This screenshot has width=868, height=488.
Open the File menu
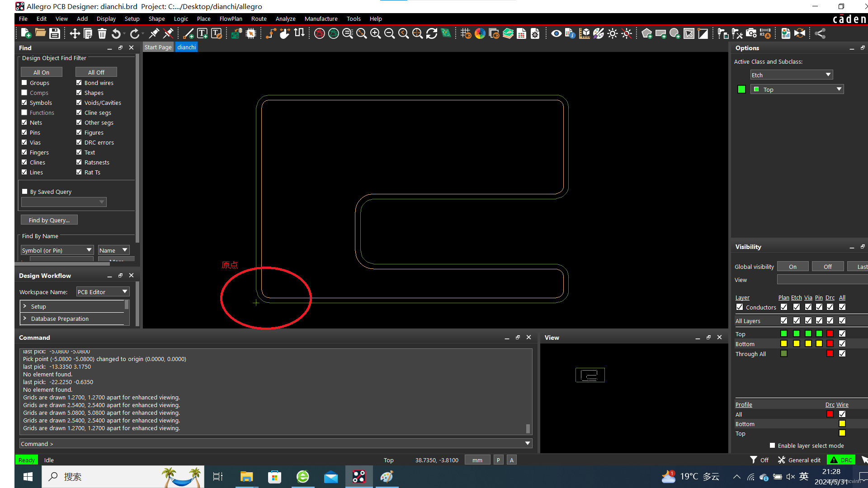(23, 19)
